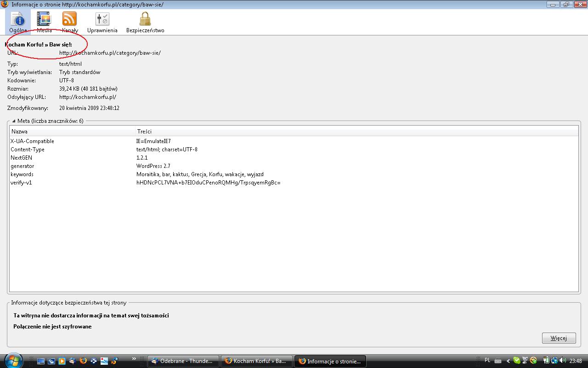Launch Windows Media Player from Quick Launch
588x368 pixels.
62,361
